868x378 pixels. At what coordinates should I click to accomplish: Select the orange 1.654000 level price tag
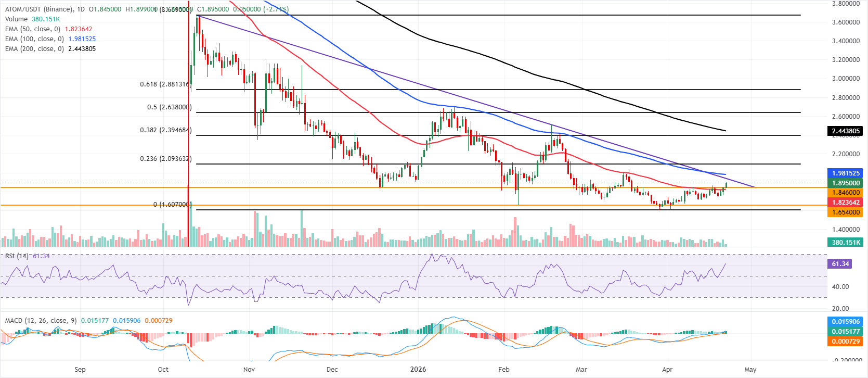pyautogui.click(x=846, y=212)
